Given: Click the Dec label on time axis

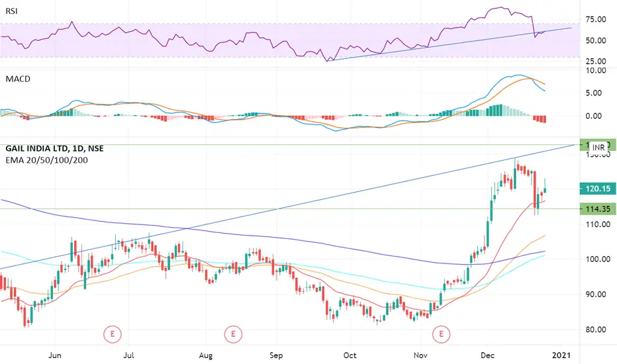Looking at the screenshot, I should click(487, 355).
